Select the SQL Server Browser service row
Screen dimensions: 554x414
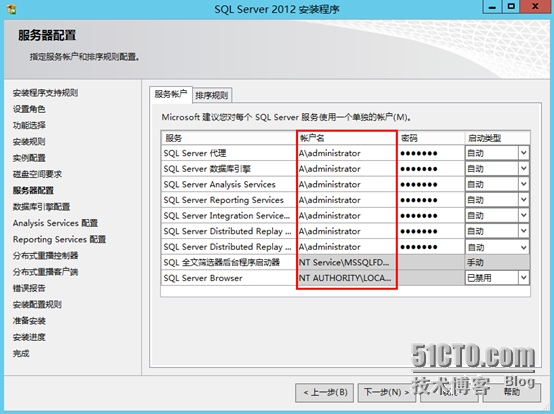345,278
